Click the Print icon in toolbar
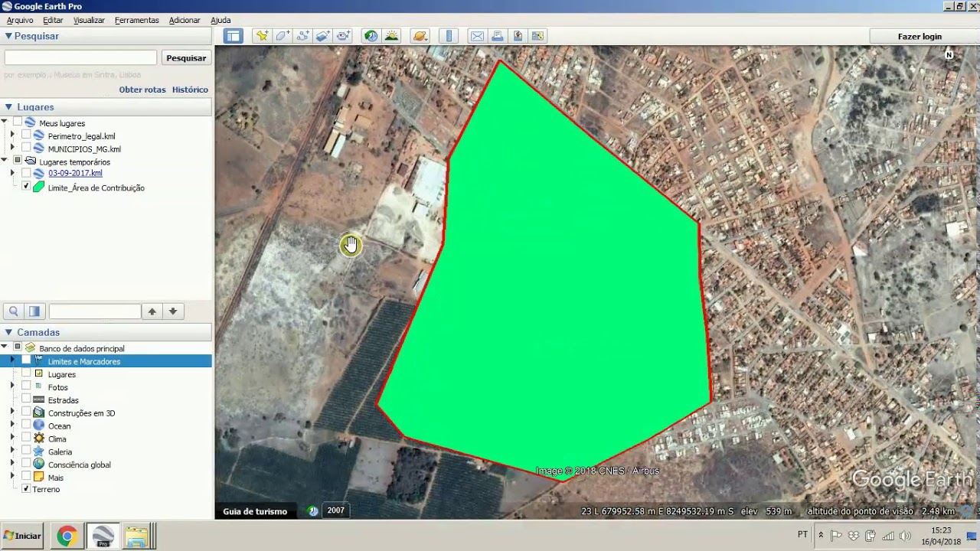980x551 pixels. tap(498, 36)
